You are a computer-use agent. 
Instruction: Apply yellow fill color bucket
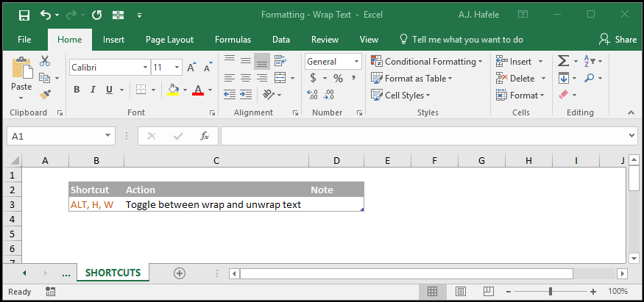click(173, 90)
